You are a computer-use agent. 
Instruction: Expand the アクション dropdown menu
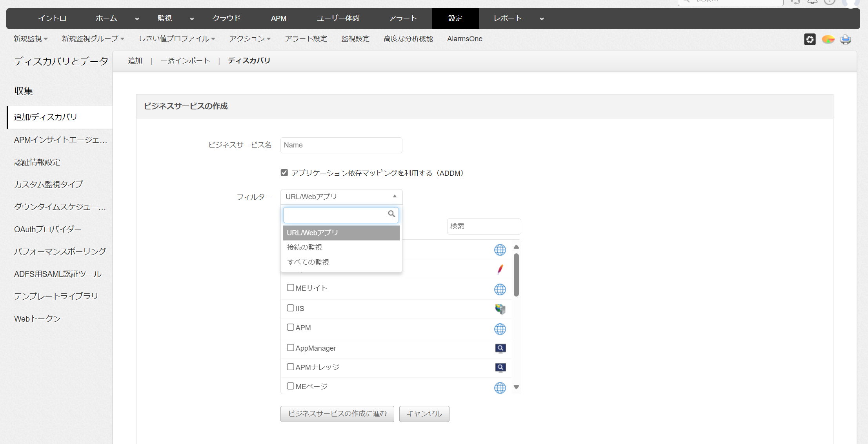point(250,39)
